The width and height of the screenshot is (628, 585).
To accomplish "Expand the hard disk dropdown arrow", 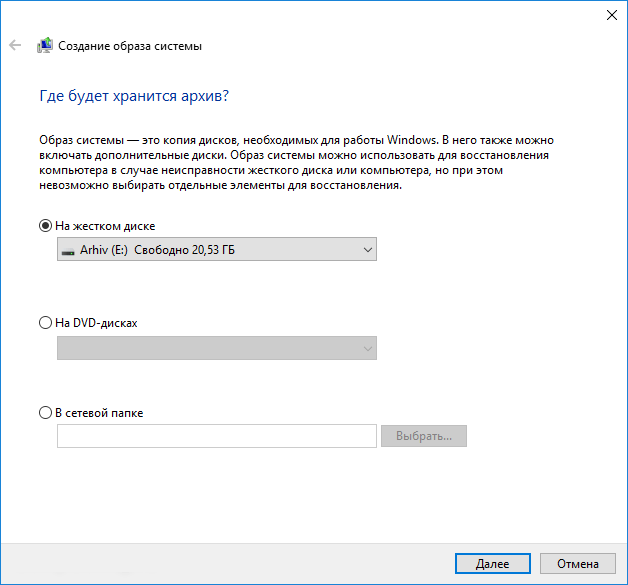I will click(x=367, y=249).
